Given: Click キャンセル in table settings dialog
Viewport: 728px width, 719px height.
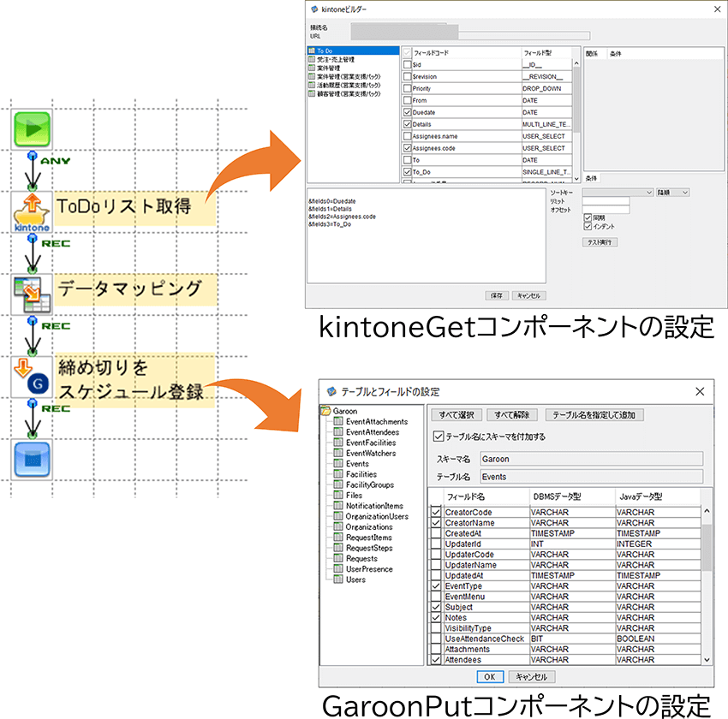Looking at the screenshot, I should [x=532, y=677].
